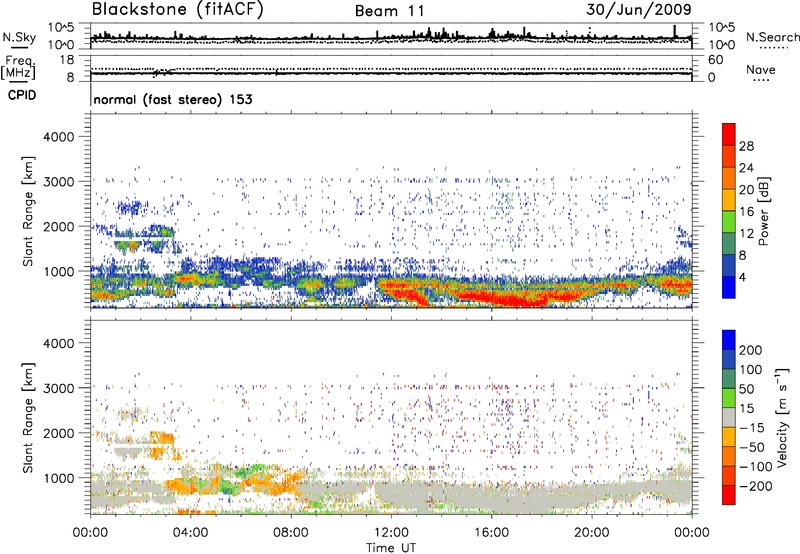This screenshot has height=554, width=800.
Task: Click the '16:00' time axis label
Action: (491, 533)
